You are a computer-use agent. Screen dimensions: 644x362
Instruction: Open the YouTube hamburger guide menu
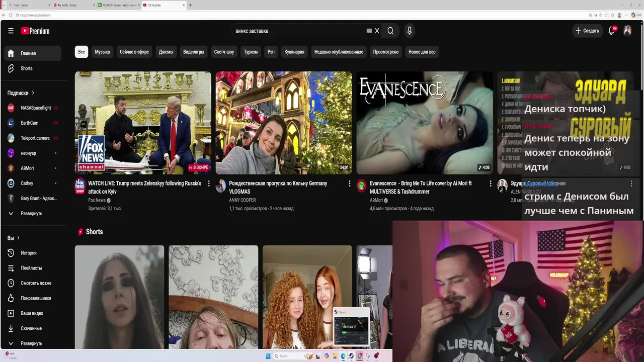point(11,31)
